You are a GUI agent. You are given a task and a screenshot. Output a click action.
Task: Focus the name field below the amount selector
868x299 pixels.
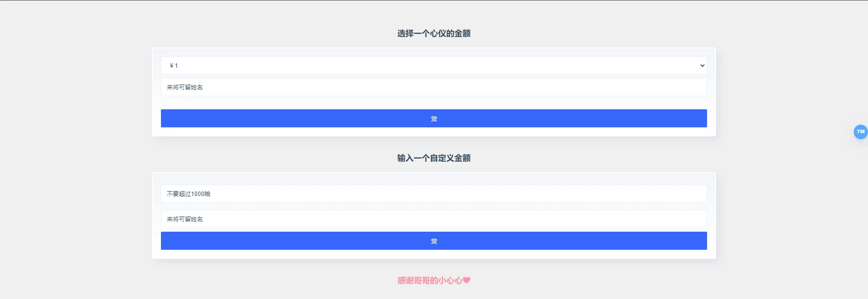point(433,87)
